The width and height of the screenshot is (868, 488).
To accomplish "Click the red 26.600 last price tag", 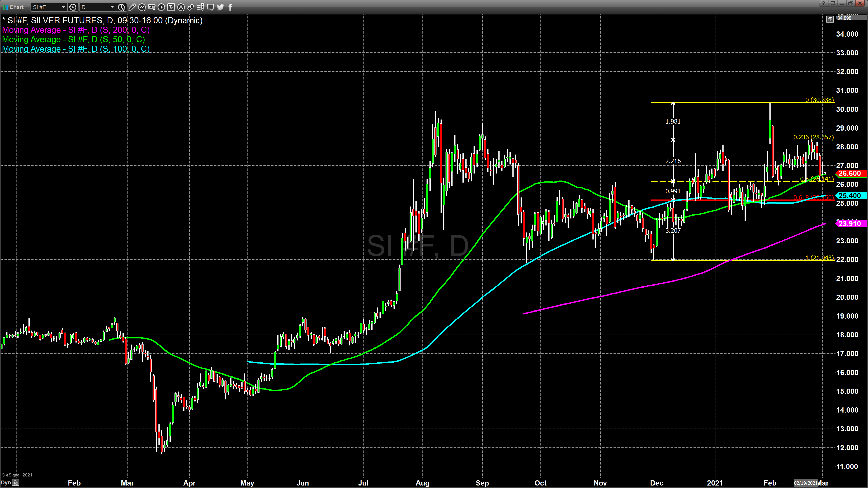I will [x=851, y=174].
